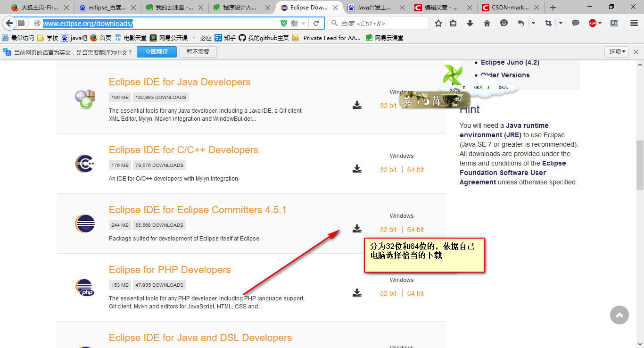Switch to the 我的云课堂 tab
This screenshot has width=644, height=348.
[x=175, y=8]
